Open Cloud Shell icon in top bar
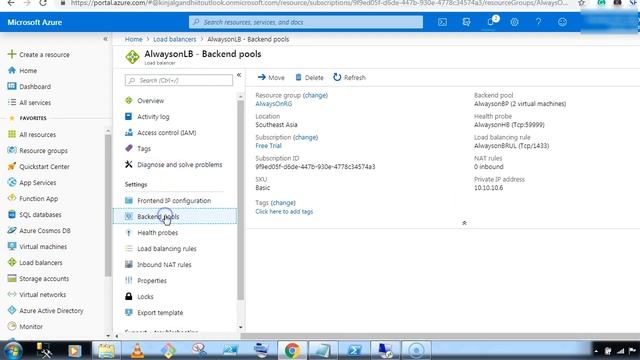This screenshot has height=360, width=640. [442, 22]
